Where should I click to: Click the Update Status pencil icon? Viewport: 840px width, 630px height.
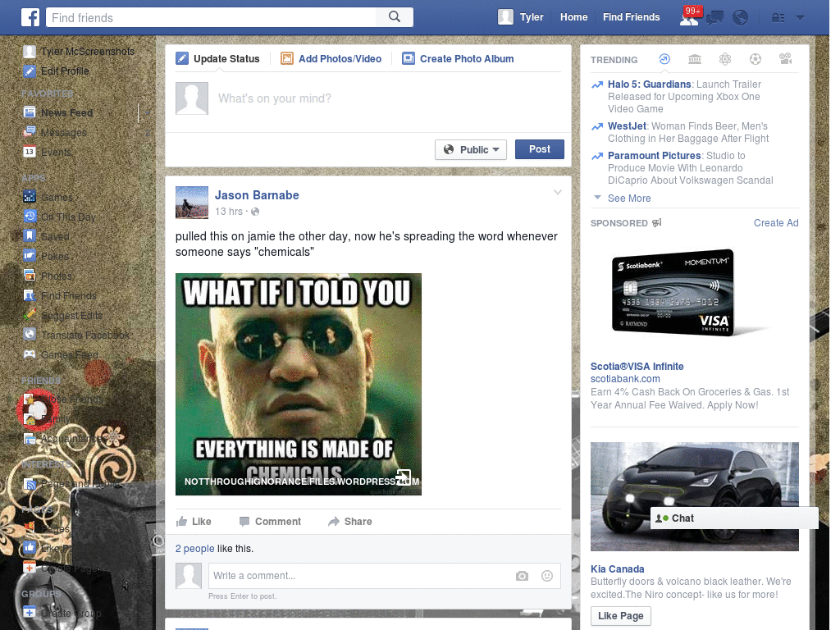coord(182,58)
